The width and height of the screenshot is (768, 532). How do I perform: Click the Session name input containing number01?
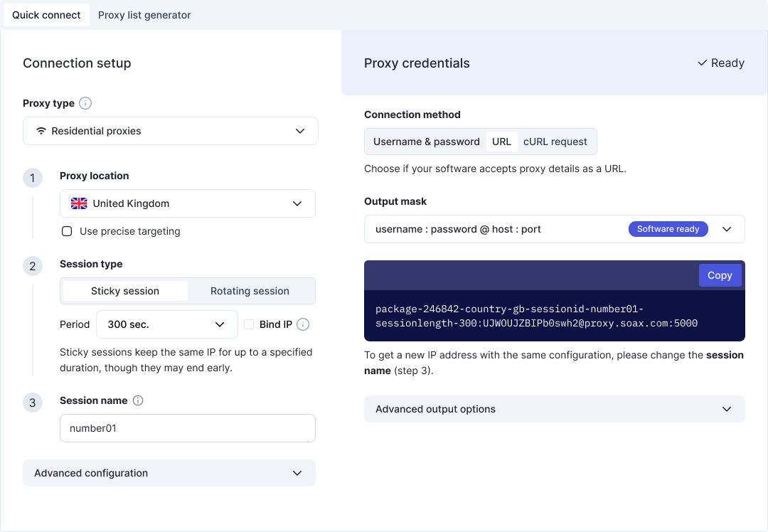point(187,428)
